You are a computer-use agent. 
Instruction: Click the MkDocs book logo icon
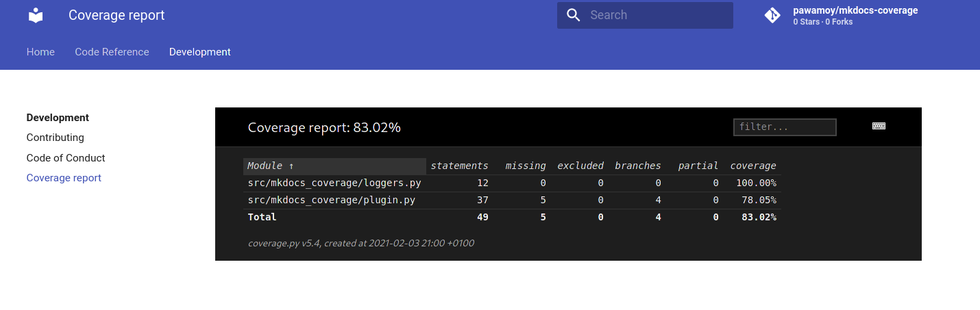point(36,15)
